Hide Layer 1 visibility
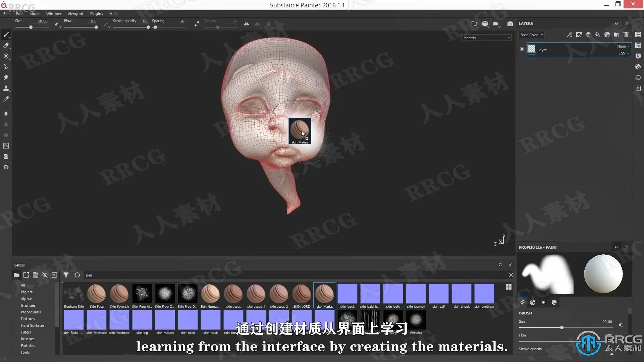This screenshot has height=362, width=644. pos(522,49)
